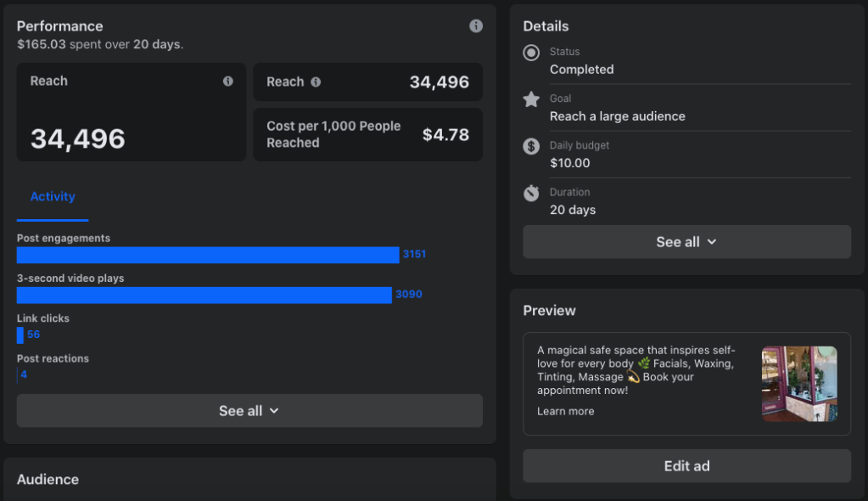Click the Link clicks bar

click(x=20, y=335)
